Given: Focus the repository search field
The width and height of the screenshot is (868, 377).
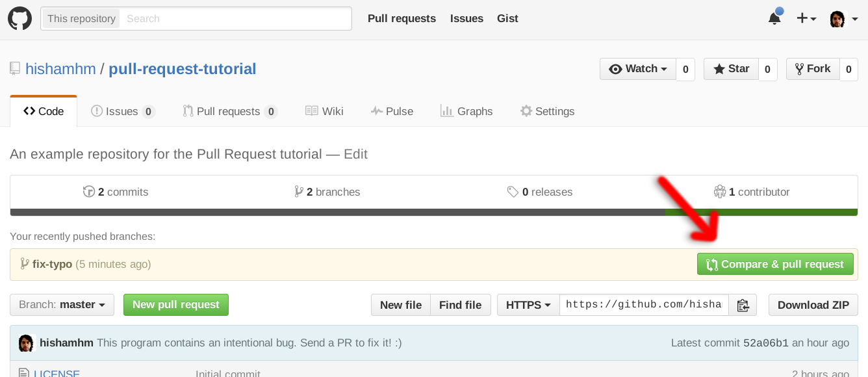Looking at the screenshot, I should 237,18.
